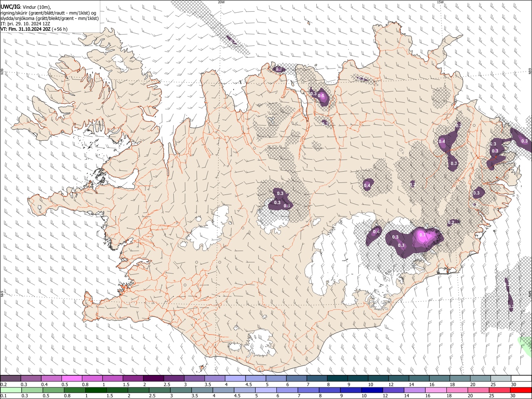Pick top-row legend swatch between 25 and 30
Screen dimensions: 532x399
[x=501, y=379]
